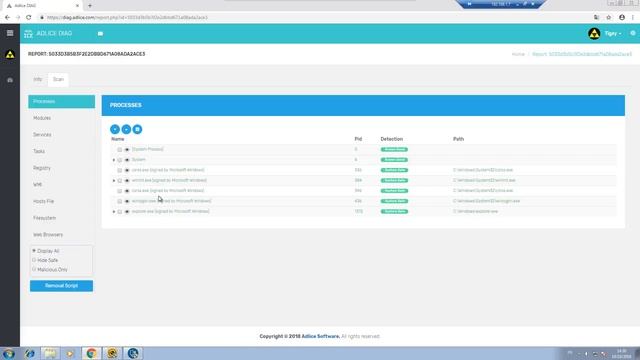Open the Services section
Image resolution: width=640 pixels, height=360 pixels.
(62, 135)
